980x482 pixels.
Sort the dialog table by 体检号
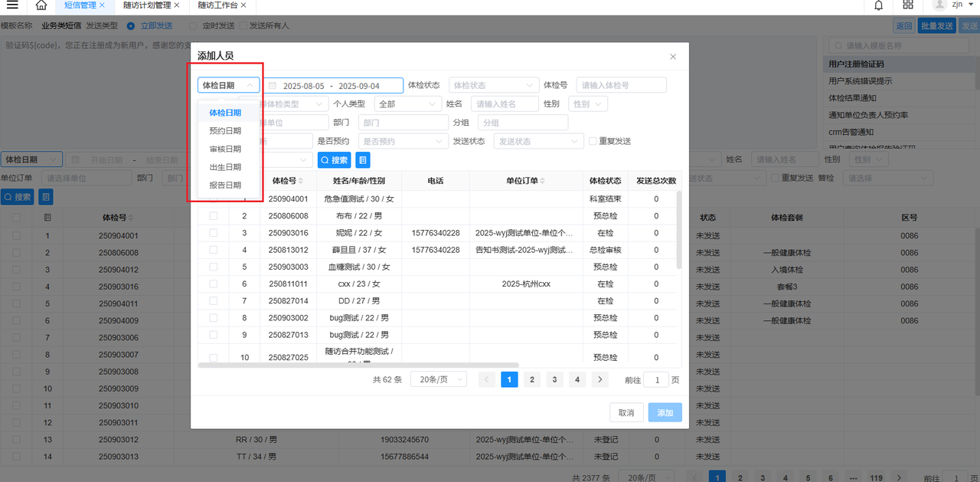pos(301,181)
